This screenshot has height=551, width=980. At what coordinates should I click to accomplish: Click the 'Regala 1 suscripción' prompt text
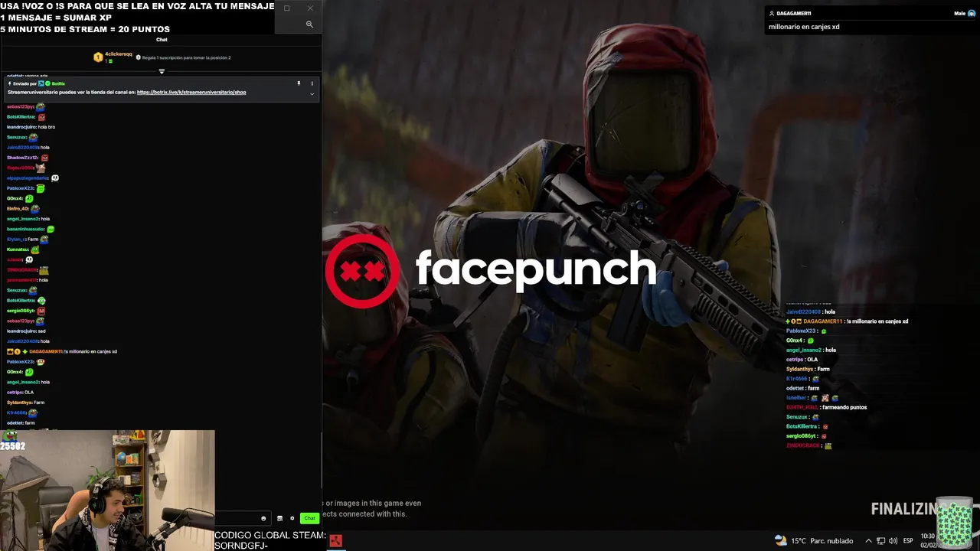pos(186,57)
